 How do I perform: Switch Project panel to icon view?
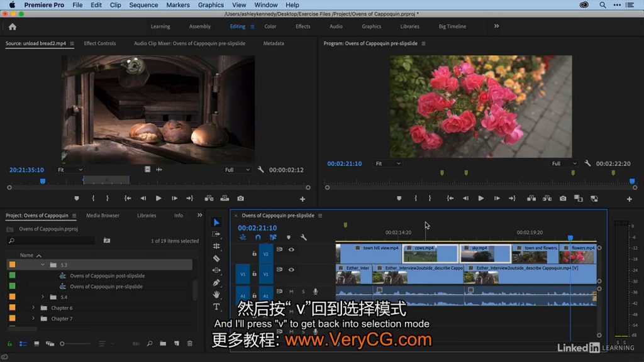coord(36,344)
